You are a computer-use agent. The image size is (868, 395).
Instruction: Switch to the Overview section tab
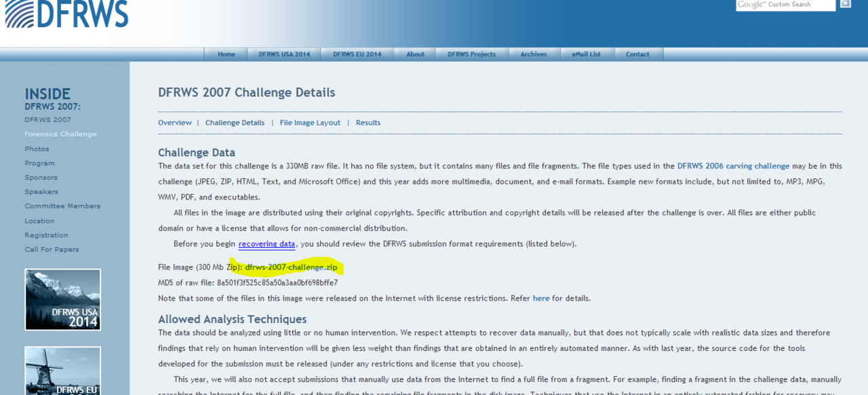175,123
